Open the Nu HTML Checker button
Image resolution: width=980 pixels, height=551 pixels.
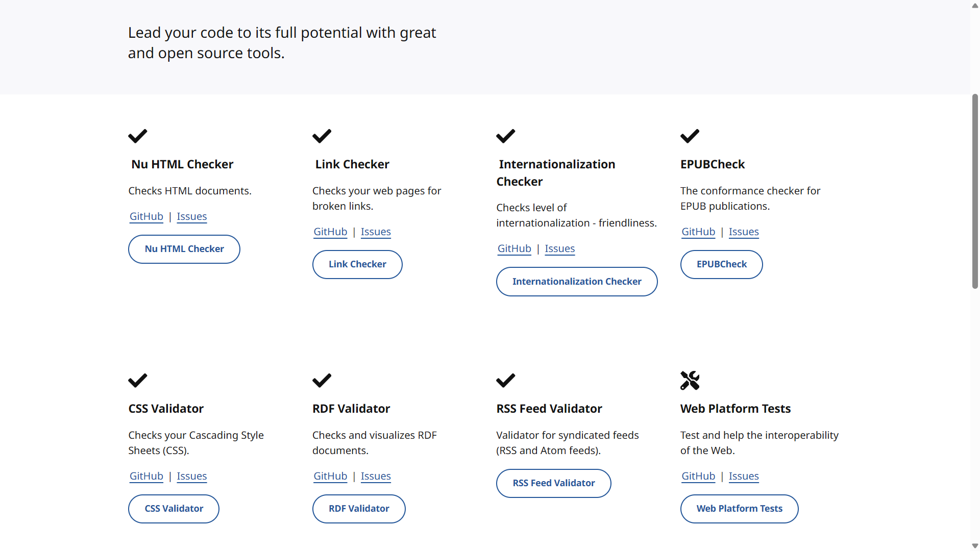click(x=184, y=249)
